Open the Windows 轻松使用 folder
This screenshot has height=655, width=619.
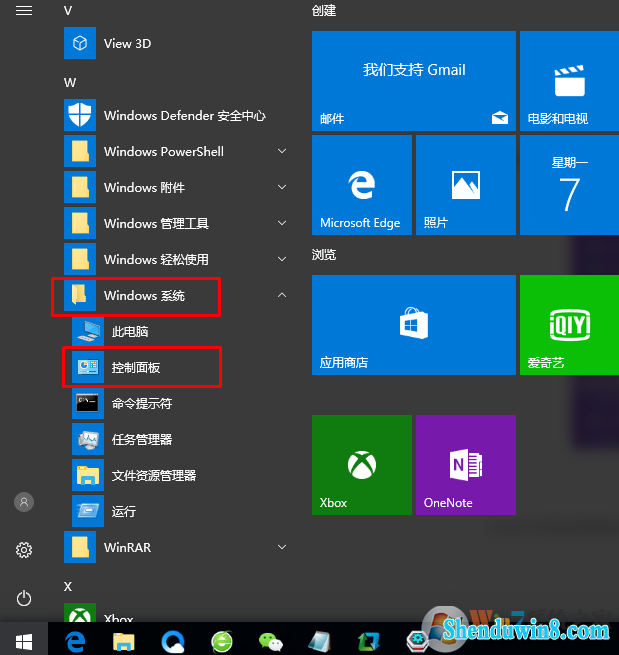pos(175,259)
